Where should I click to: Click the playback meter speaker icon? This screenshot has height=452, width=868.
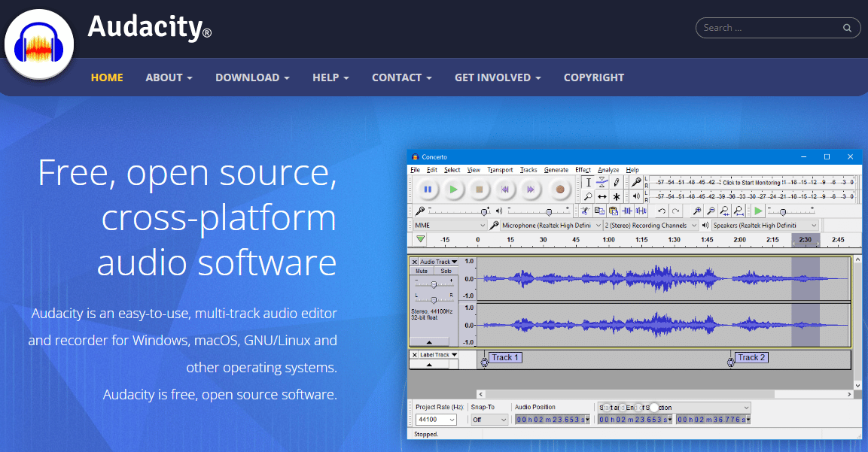point(637,196)
